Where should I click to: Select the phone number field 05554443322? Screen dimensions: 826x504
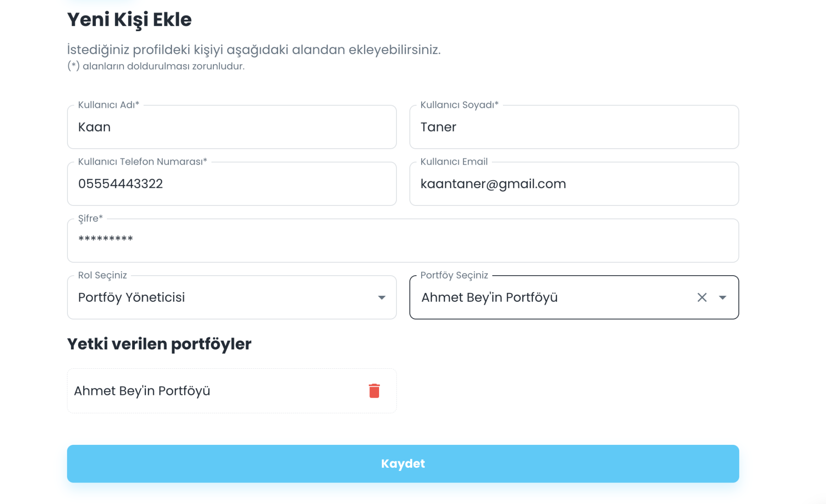click(232, 184)
